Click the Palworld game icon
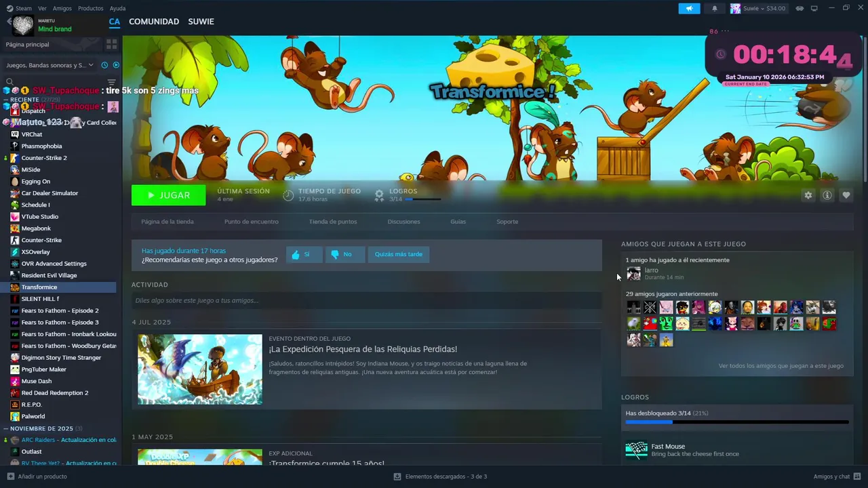Viewport: 868px width, 488px height. [x=15, y=416]
